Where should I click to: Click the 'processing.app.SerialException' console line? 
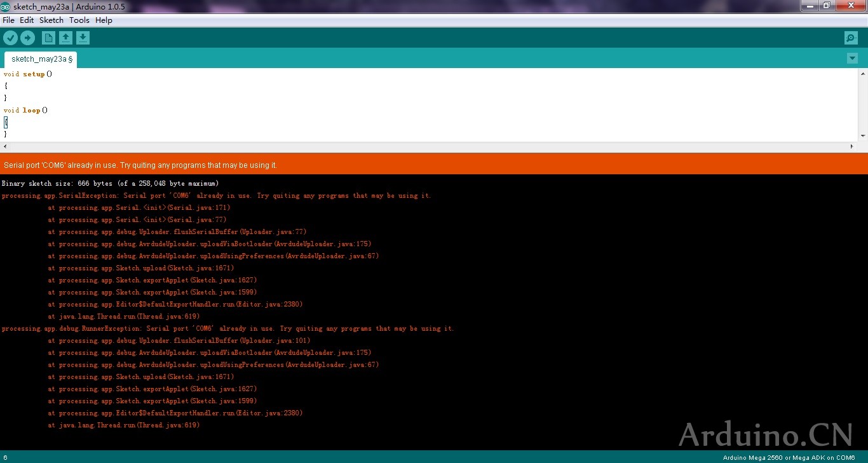point(217,196)
